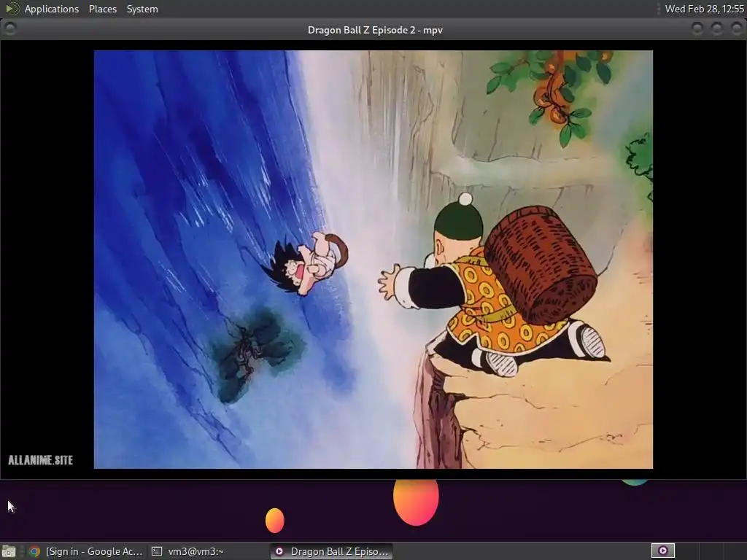Minimize the mpv window
Viewport: 747px width, 560px height.
click(697, 29)
